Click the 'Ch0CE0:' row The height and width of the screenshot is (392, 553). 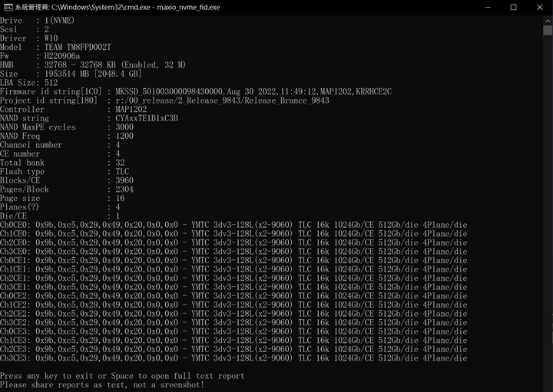[233, 225]
